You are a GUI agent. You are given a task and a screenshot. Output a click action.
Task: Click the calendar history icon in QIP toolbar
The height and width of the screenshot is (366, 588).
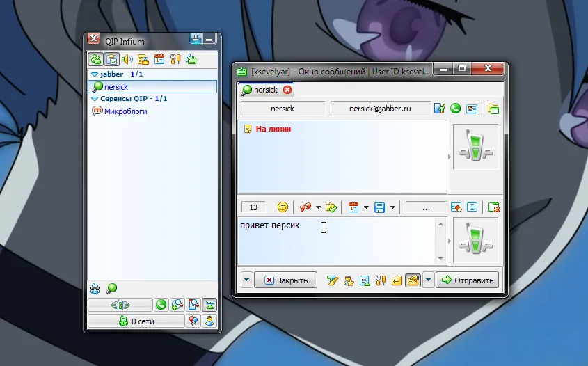(159, 59)
